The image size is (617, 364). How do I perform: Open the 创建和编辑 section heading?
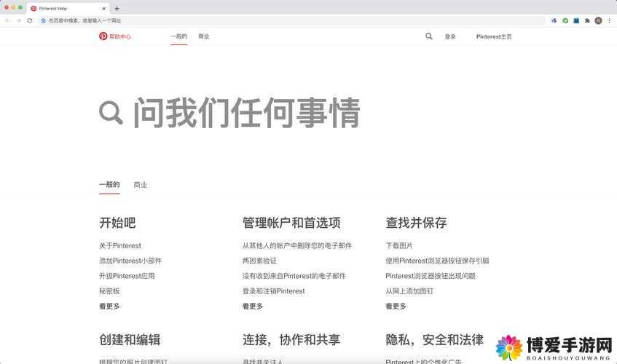(x=130, y=340)
